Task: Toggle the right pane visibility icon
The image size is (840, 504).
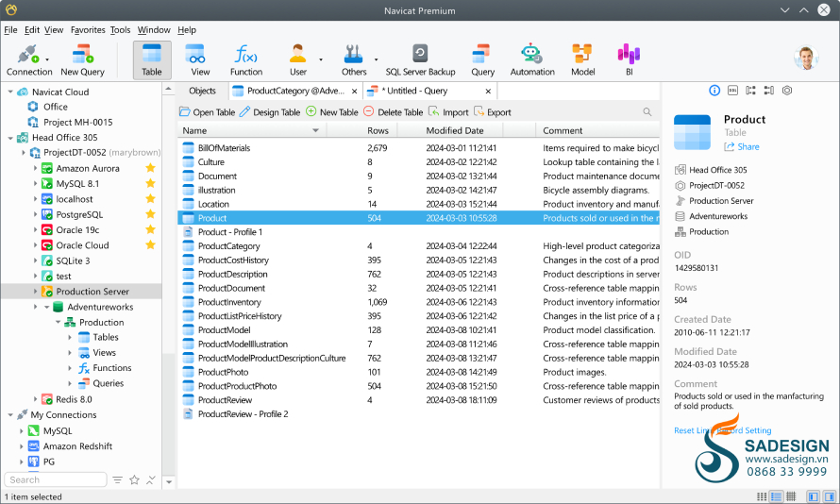Action: [x=830, y=497]
